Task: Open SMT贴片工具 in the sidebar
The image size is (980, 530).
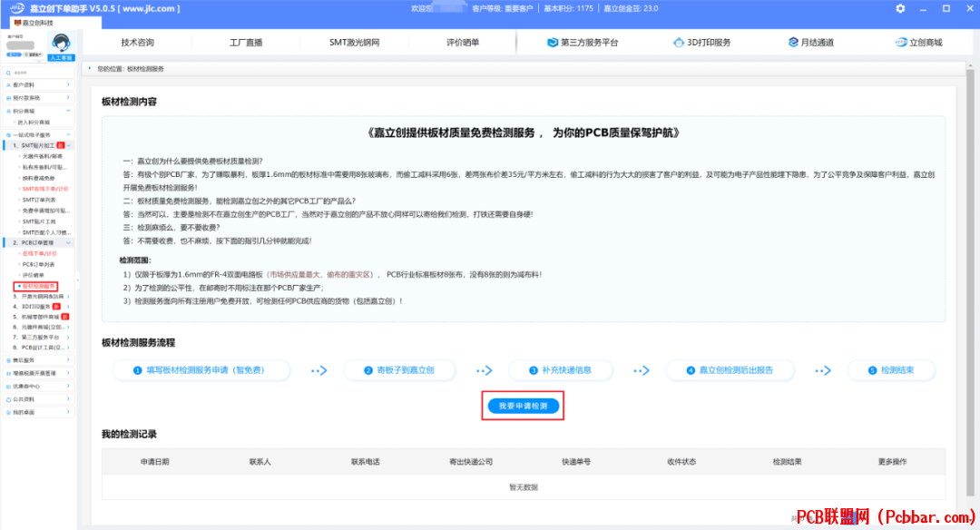Action: [x=39, y=221]
